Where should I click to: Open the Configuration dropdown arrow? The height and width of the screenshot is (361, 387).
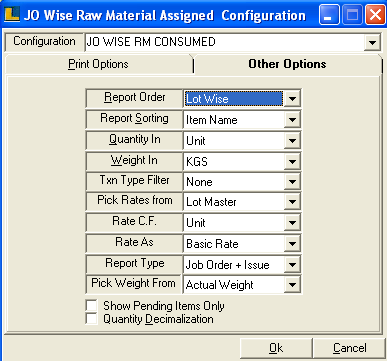tap(372, 42)
